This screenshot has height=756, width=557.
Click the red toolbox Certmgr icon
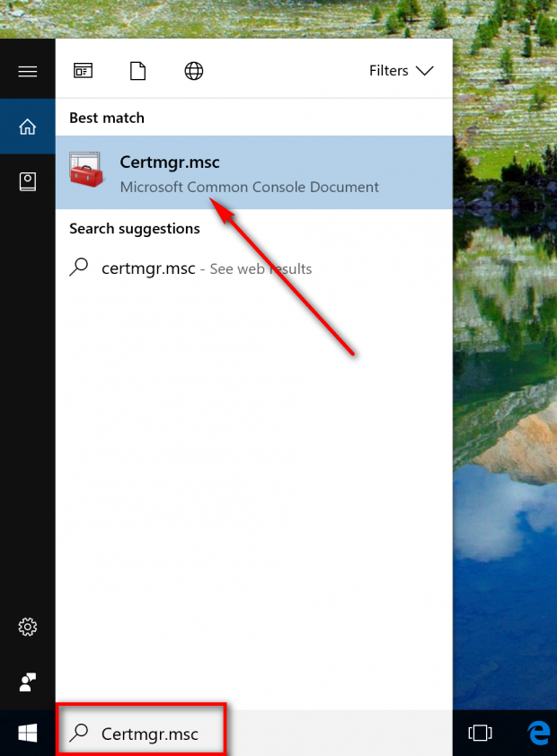point(86,170)
